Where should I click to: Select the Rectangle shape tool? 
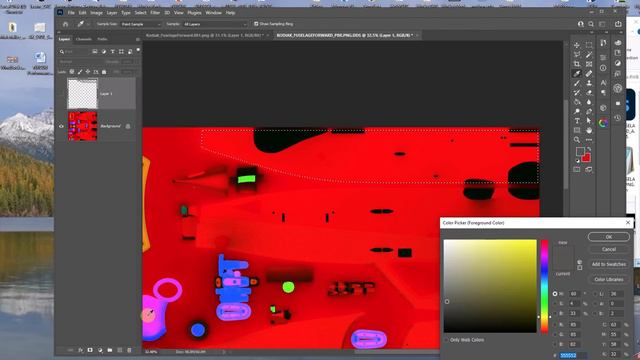pyautogui.click(x=577, y=131)
